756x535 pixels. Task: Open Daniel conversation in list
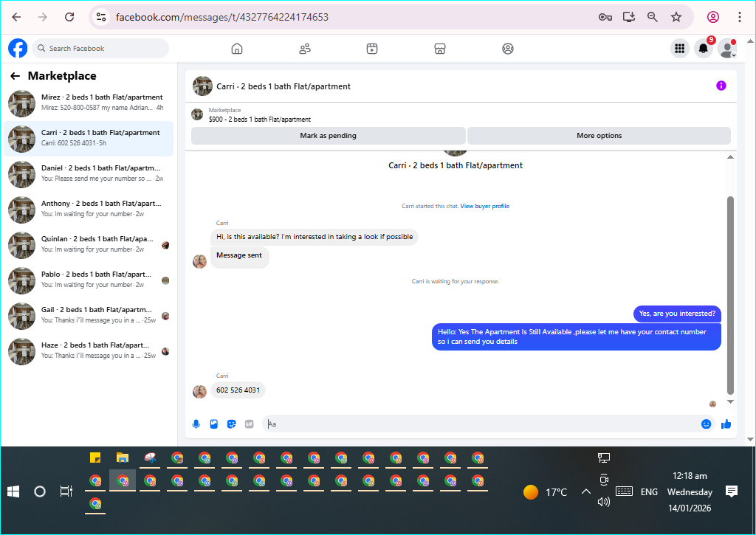point(89,174)
